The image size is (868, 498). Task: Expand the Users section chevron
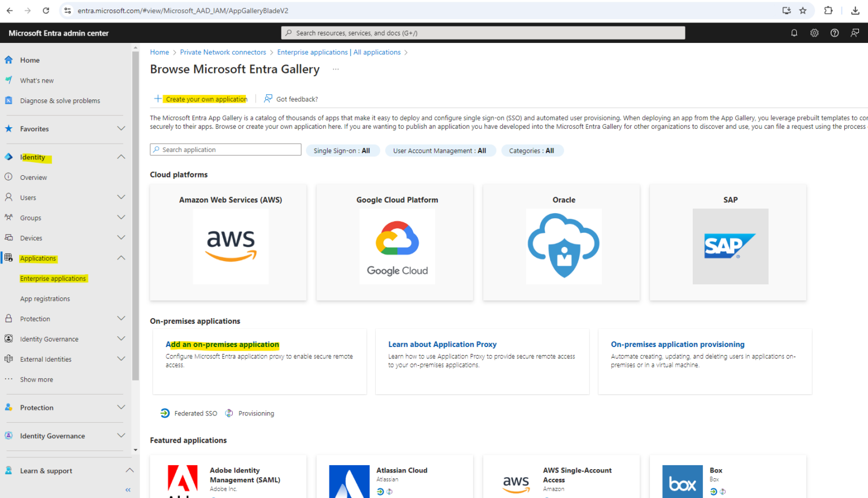[x=121, y=197]
